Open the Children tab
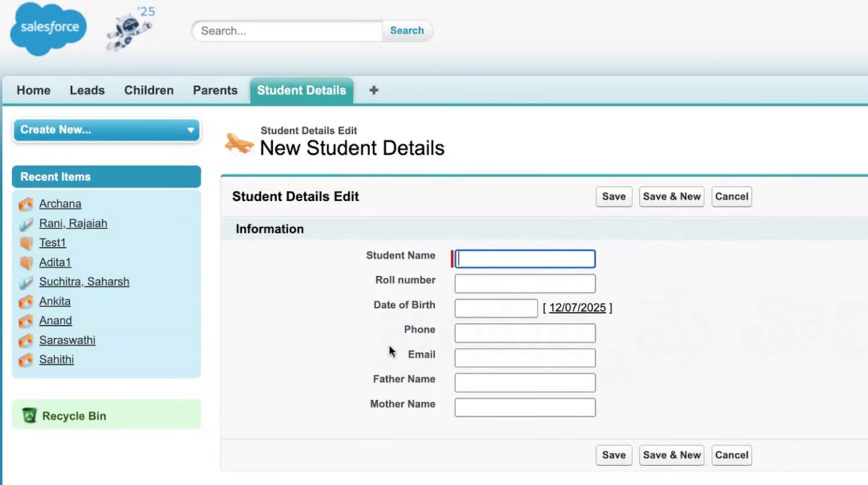868x485 pixels. coord(149,90)
